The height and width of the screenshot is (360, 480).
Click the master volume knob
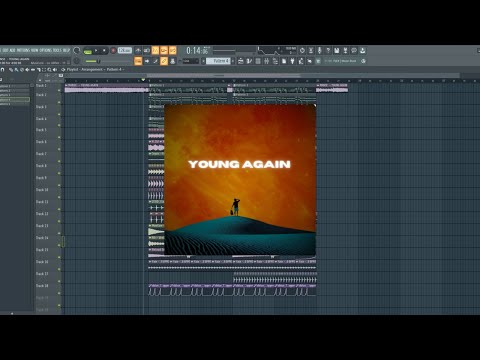(x=77, y=50)
